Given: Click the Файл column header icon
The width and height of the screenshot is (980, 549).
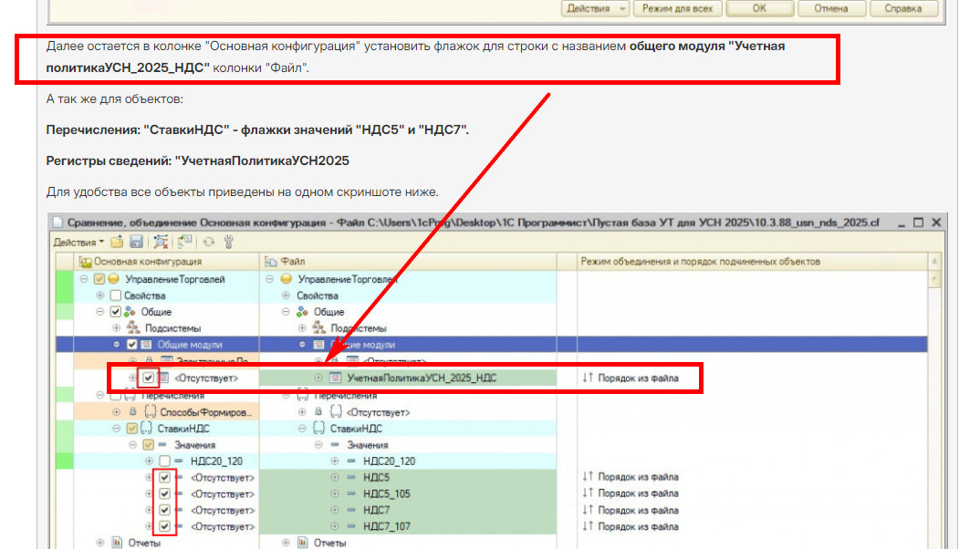Looking at the screenshot, I should tap(271, 262).
